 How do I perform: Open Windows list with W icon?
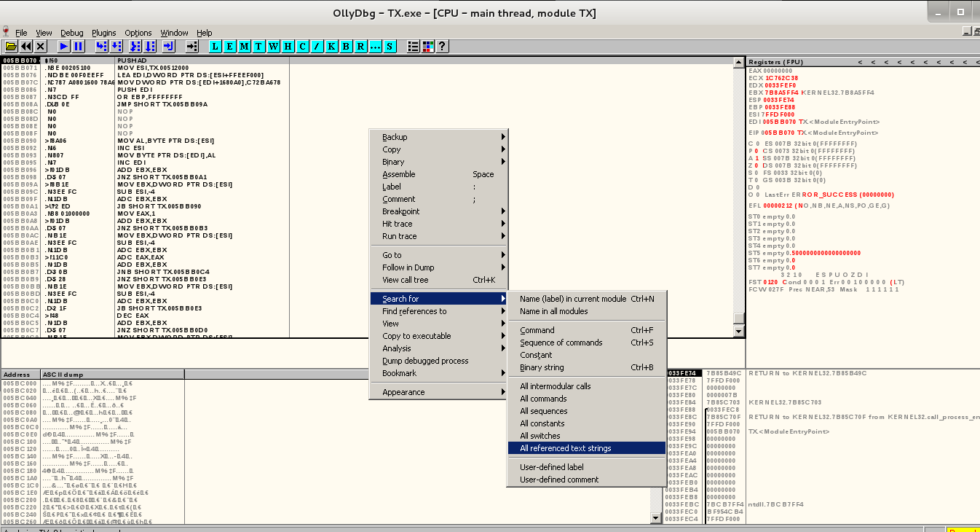click(x=273, y=46)
